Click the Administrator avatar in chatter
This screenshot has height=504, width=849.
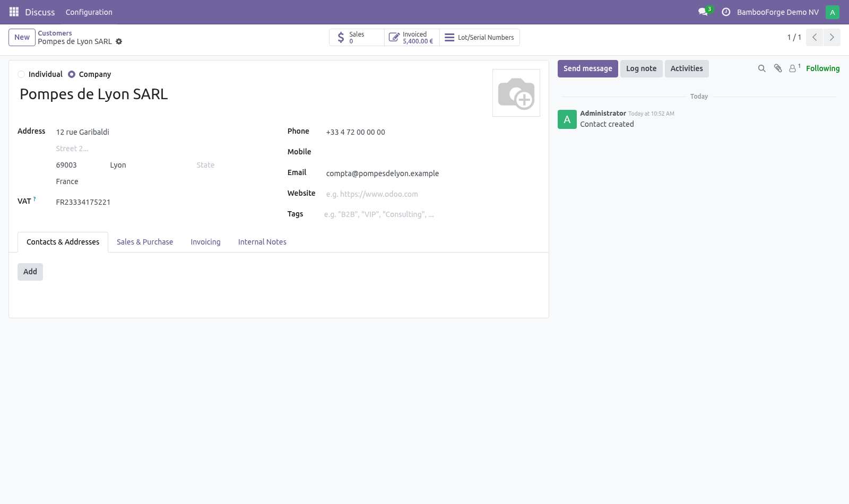click(x=567, y=119)
